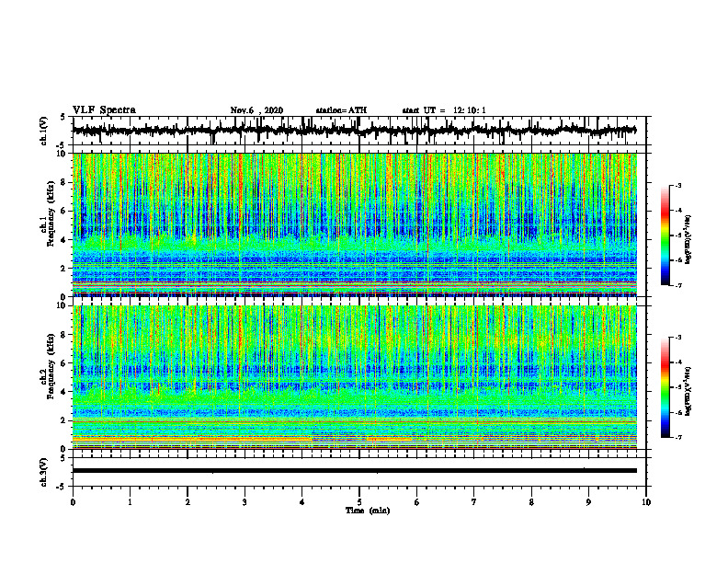Click the time axis tick label "3"

(x=245, y=502)
